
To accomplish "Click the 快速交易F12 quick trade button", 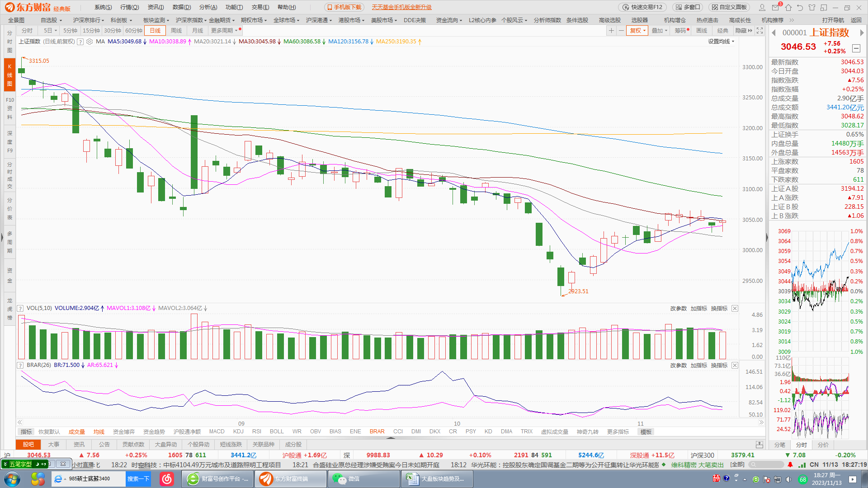I will 642,7.
